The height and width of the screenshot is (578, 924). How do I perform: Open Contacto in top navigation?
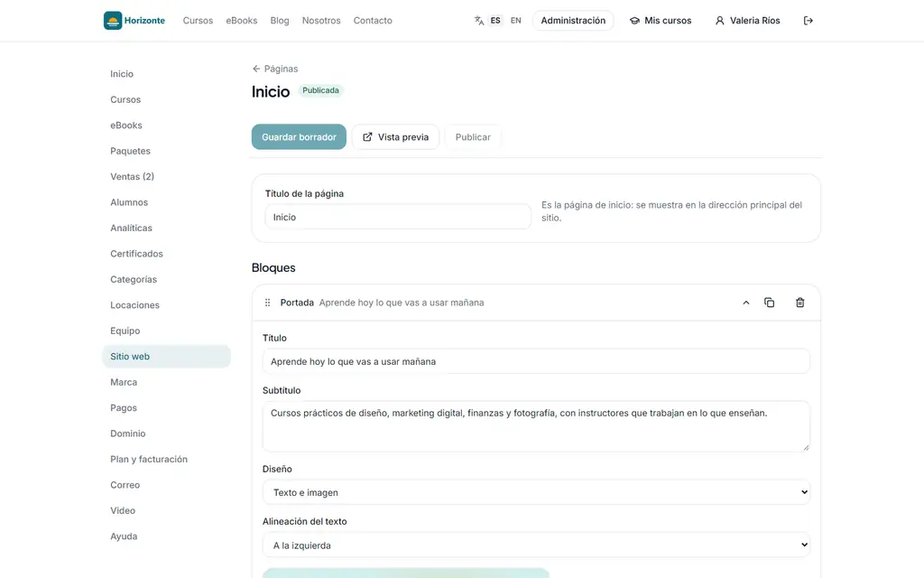click(373, 21)
